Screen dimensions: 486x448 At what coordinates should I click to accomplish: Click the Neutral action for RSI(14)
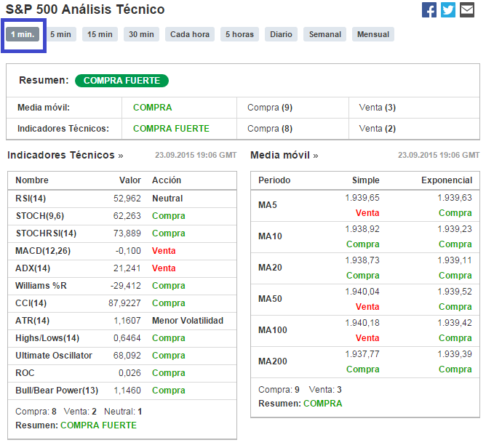[167, 199]
